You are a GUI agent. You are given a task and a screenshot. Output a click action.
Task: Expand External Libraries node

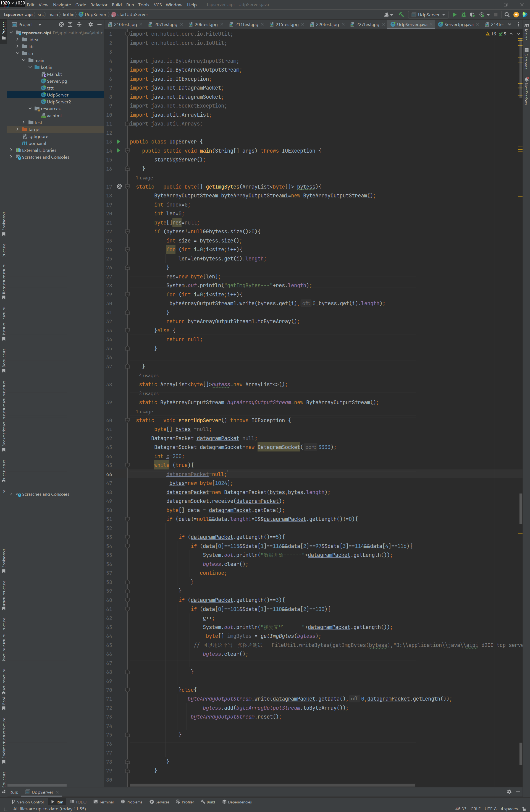click(x=11, y=150)
